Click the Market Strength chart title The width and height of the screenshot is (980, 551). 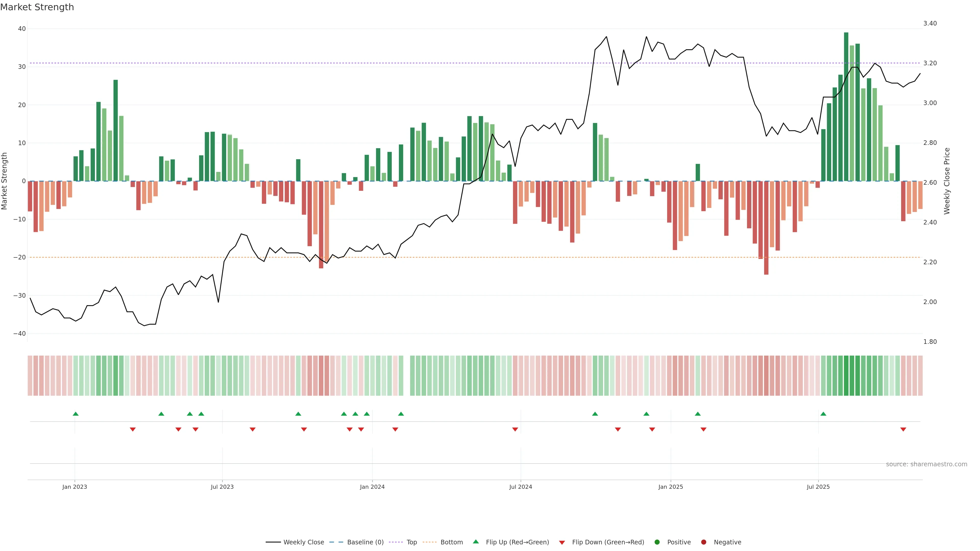point(37,7)
